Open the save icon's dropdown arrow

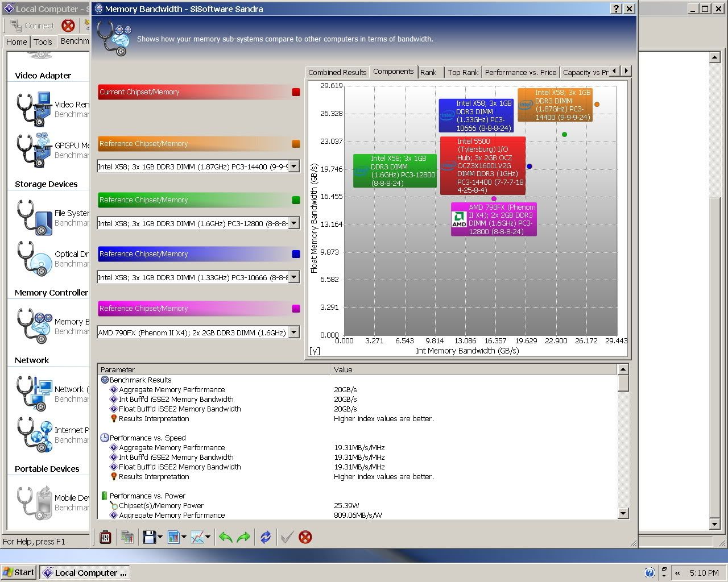tap(160, 537)
